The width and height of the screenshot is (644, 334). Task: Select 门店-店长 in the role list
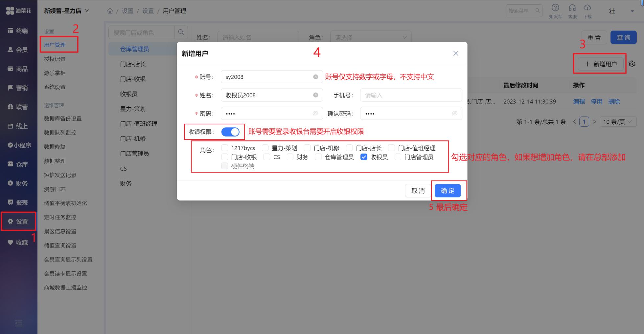tap(133, 64)
